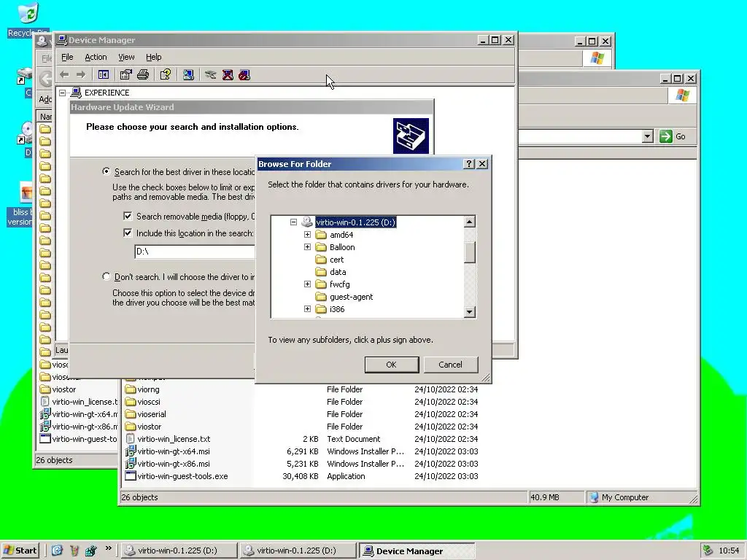The width and height of the screenshot is (747, 560).
Task: Click the system tray safely-remove hardware icon
Action: point(708,551)
